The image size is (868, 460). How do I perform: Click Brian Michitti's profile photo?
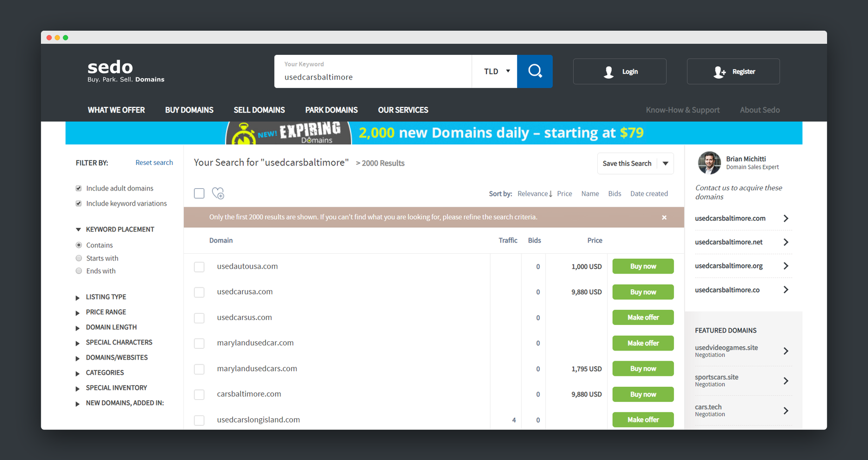(710, 163)
